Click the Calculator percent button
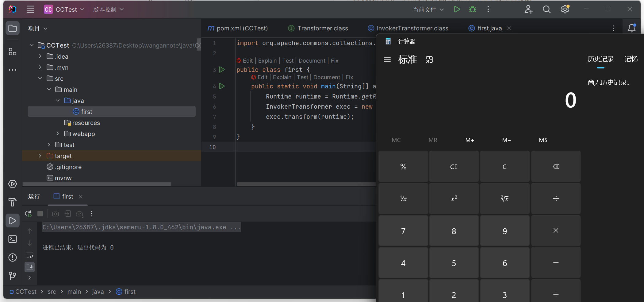Image resolution: width=644 pixels, height=302 pixels. pyautogui.click(x=403, y=167)
